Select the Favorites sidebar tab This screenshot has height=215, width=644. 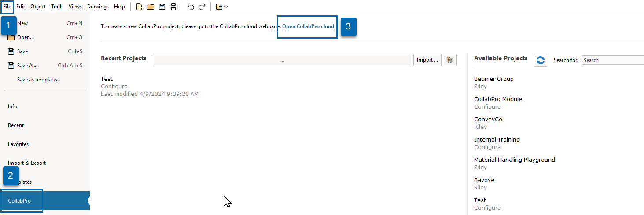(45, 144)
